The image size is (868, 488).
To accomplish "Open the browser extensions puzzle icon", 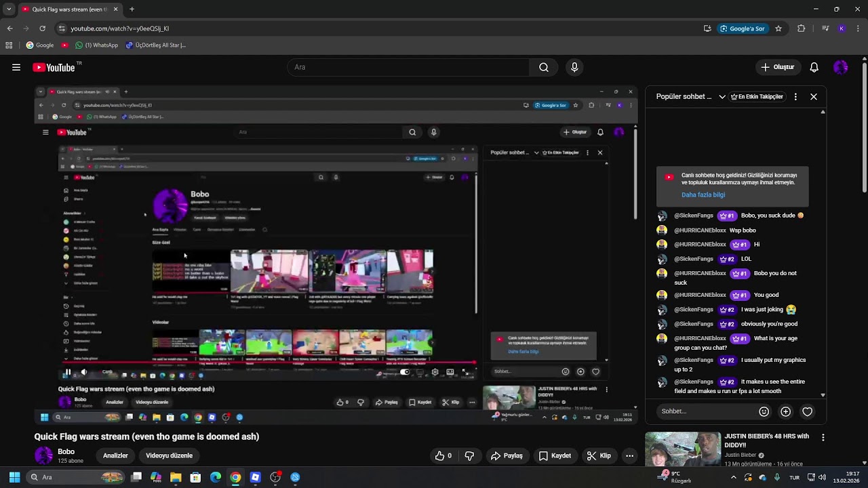I will (x=802, y=28).
